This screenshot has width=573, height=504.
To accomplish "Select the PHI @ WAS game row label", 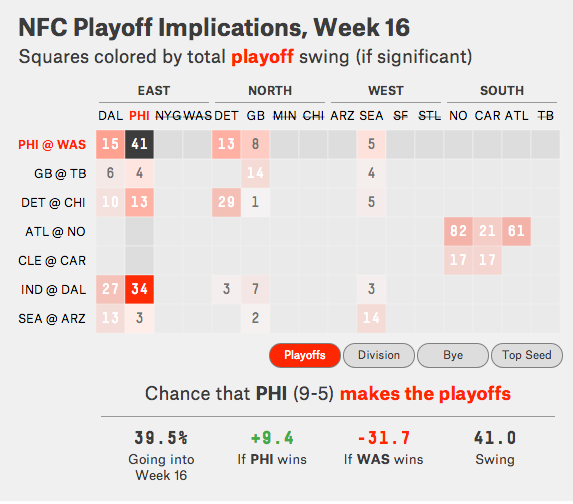I will [52, 144].
